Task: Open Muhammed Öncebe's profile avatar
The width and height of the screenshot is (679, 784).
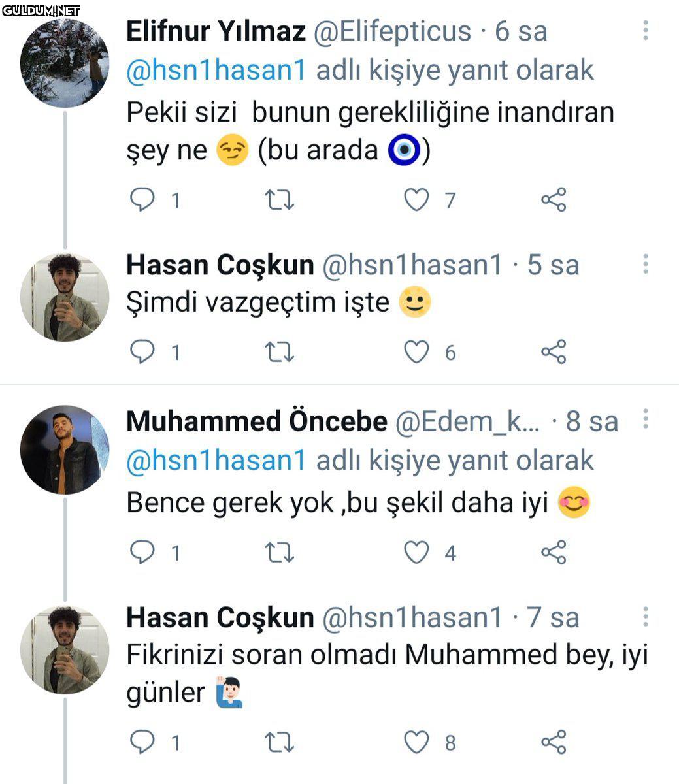Action: pos(65,449)
